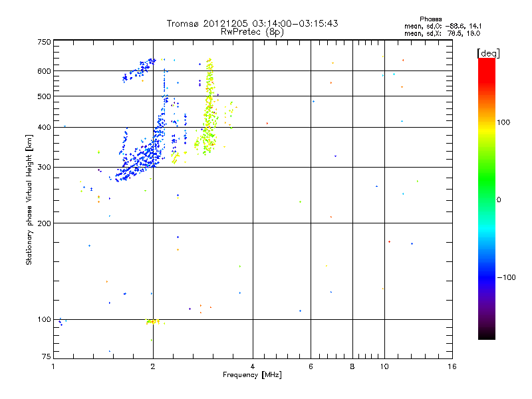Click the x-axis tick label "16"

click(x=452, y=366)
